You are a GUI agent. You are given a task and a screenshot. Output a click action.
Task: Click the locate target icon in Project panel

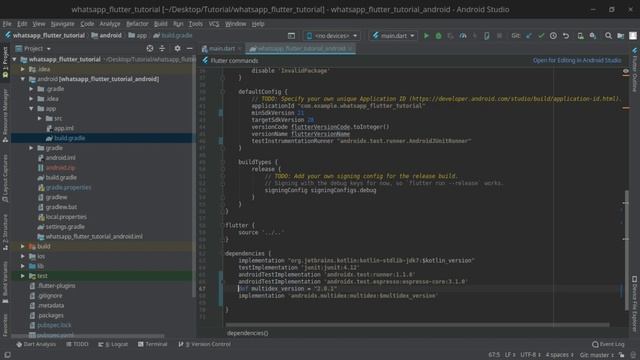pos(150,49)
